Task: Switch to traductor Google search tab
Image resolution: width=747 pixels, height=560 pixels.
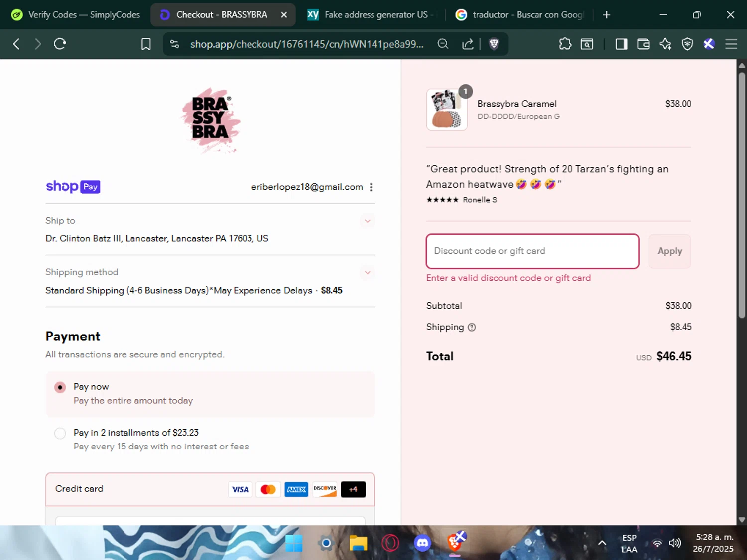Action: (519, 15)
